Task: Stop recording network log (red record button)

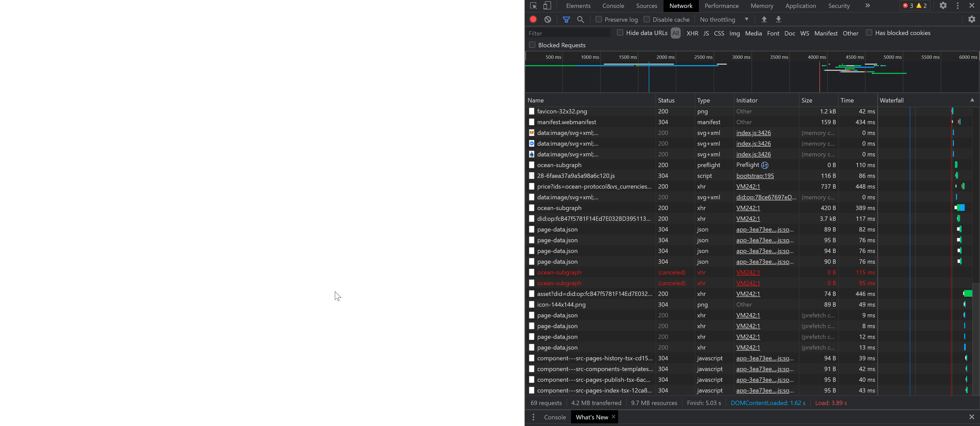Action: (x=533, y=19)
